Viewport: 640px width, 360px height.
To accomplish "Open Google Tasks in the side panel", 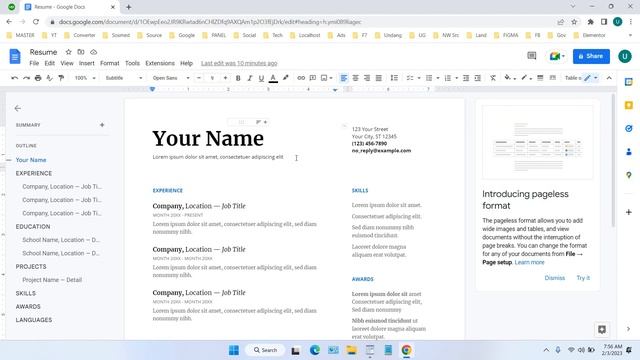I will (629, 129).
